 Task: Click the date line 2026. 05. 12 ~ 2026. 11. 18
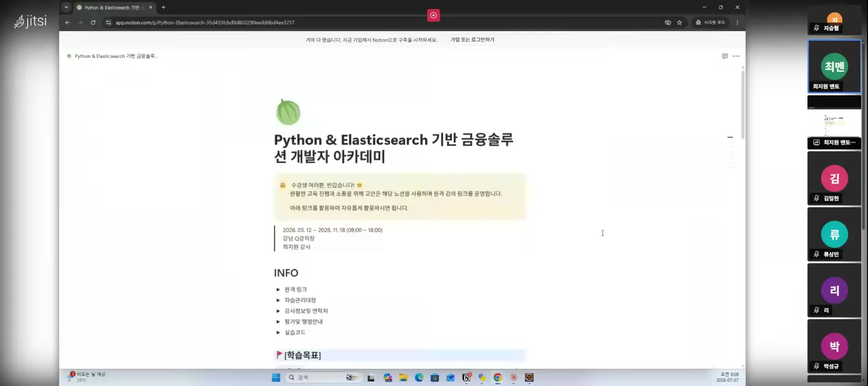point(332,230)
